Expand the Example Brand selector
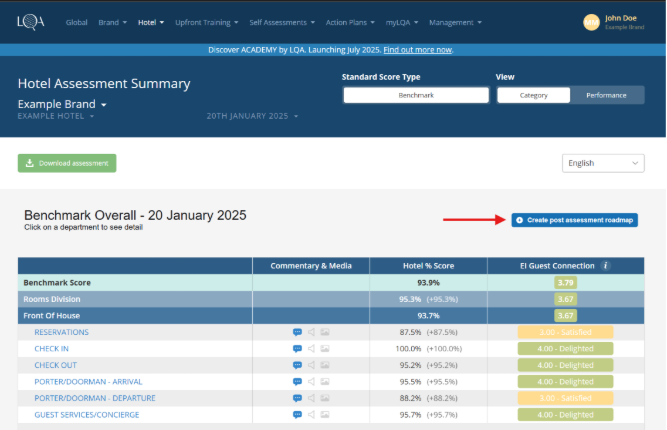667x430 pixels. pyautogui.click(x=62, y=104)
